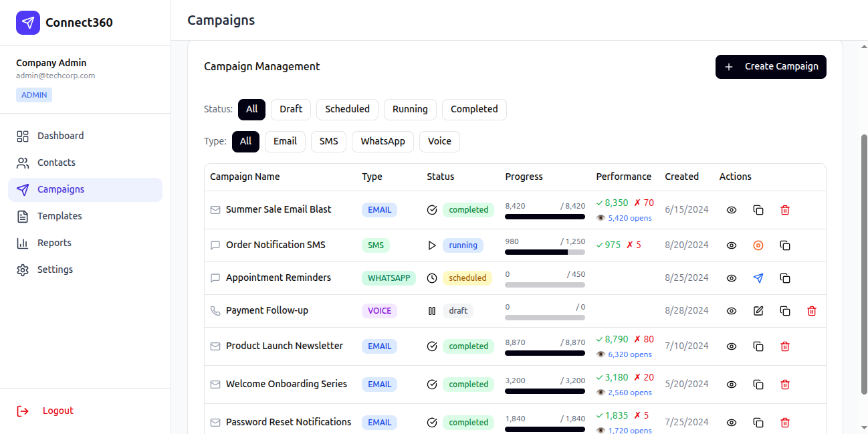868x434 pixels.
Task: Delete the Payment Follow-up draft
Action: point(812,311)
